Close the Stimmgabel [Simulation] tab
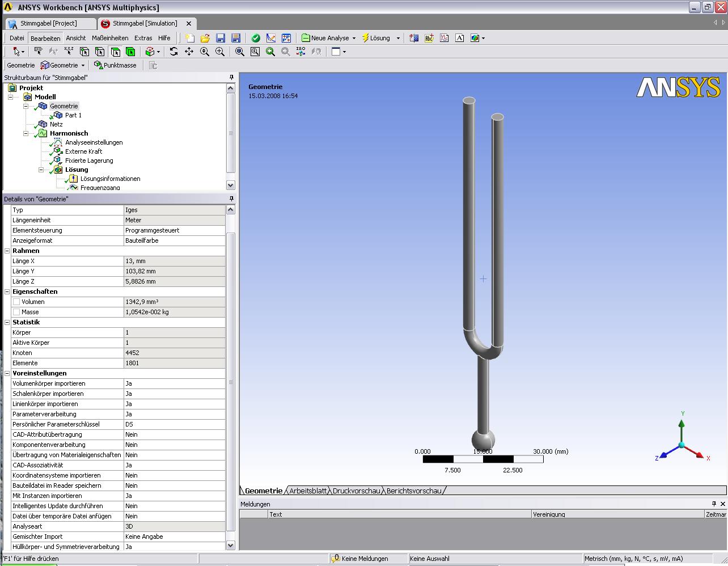 pyautogui.click(x=189, y=24)
